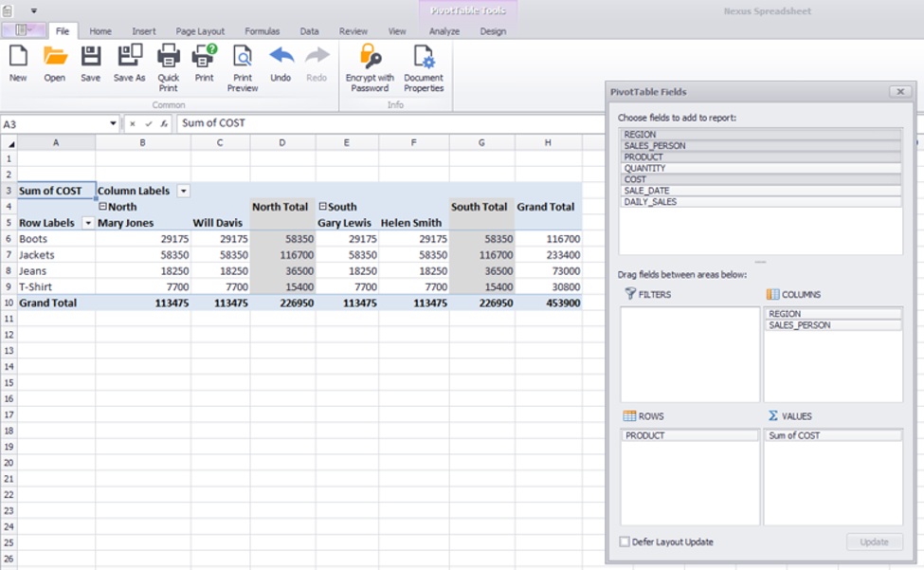Collapse the South group in pivot table
Viewport: 924px width, 570px height.
click(322, 207)
